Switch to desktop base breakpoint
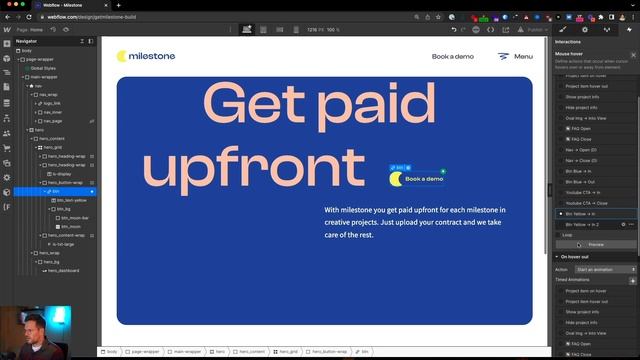This screenshot has height=360, width=640. (x=247, y=29)
